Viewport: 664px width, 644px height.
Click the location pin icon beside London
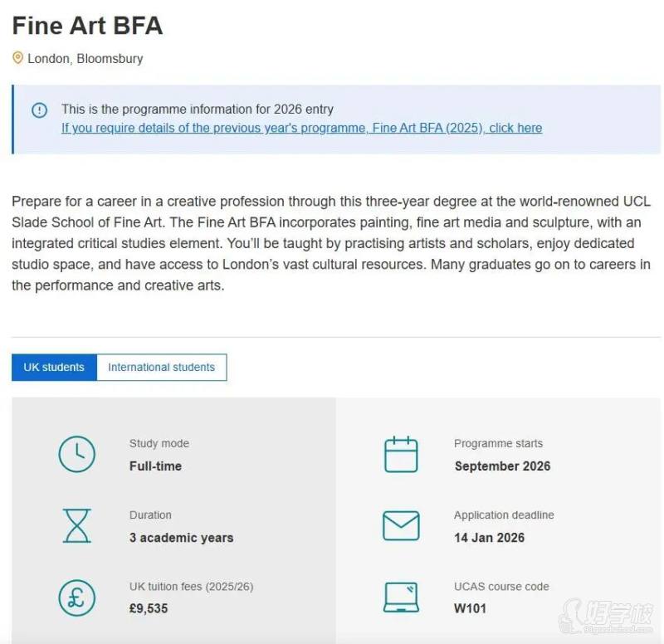coord(17,58)
